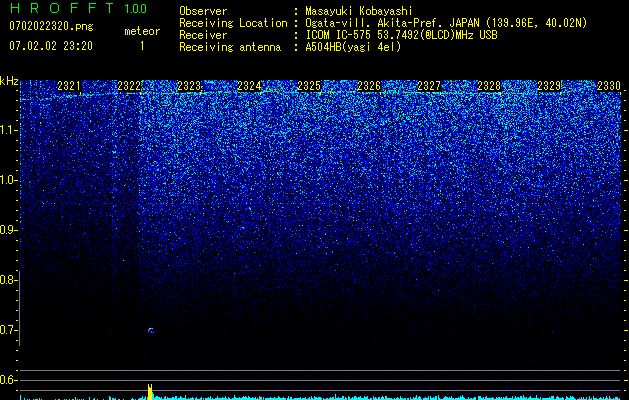Click time marker 2329
This screenshot has width=629, height=400.
(549, 86)
